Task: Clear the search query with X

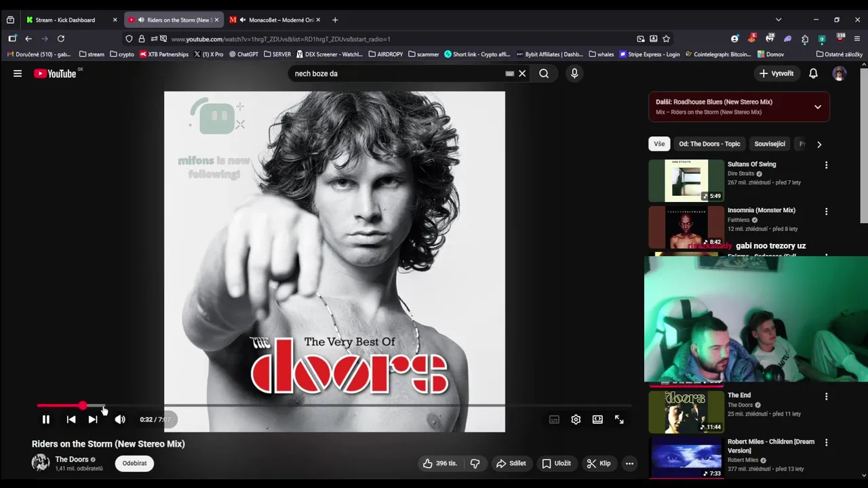Action: (522, 73)
